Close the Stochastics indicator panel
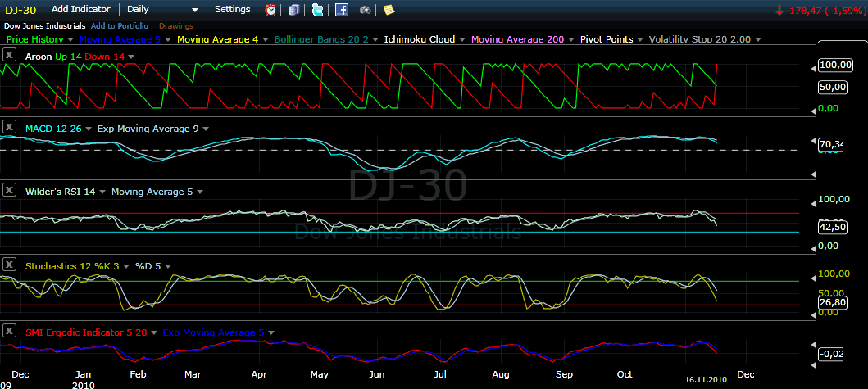 pyautogui.click(x=9, y=265)
